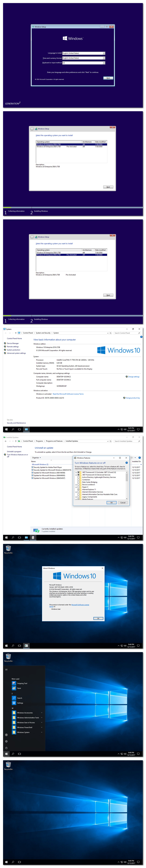Screen dimensions: 146x868
Task: Select Security Update for Microsoft Windows (KB4053579) row
Action: (51, 470)
